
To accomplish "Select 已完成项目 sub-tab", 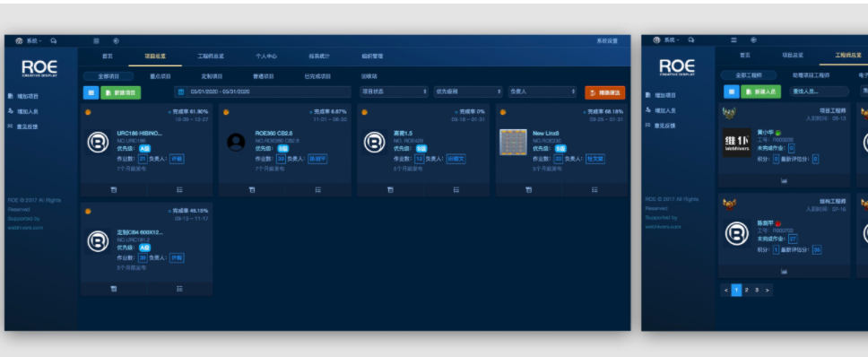I will tap(317, 76).
